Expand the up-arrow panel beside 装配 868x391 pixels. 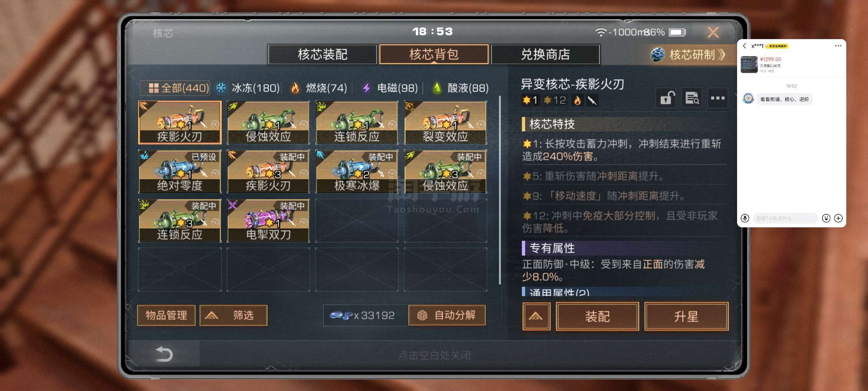[x=536, y=317]
